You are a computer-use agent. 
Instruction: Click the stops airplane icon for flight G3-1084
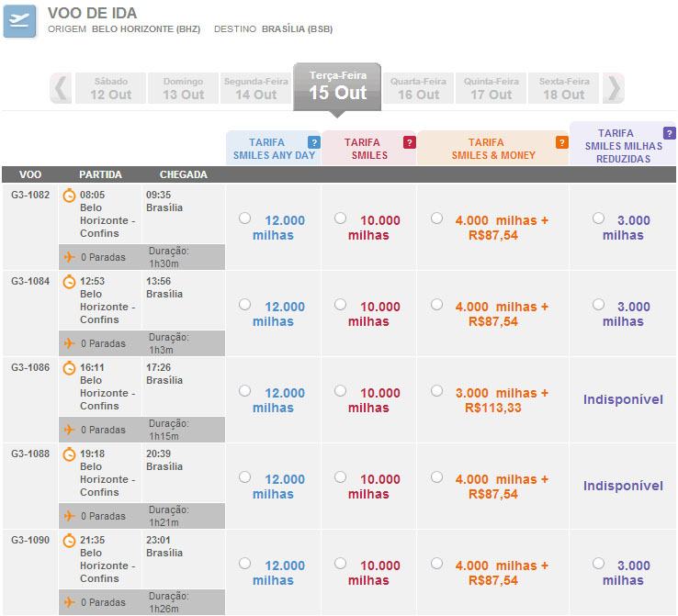click(x=69, y=343)
